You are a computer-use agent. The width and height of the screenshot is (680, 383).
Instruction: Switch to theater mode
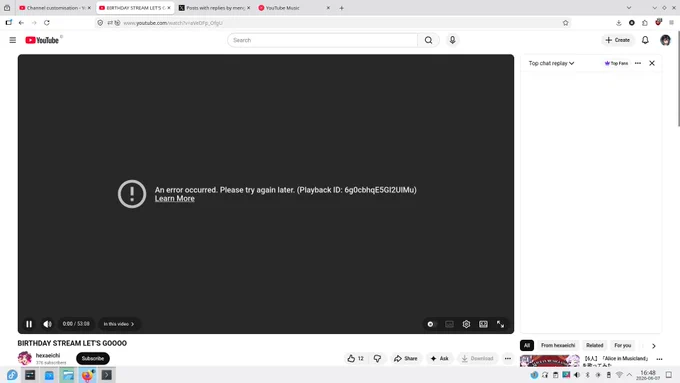483,324
